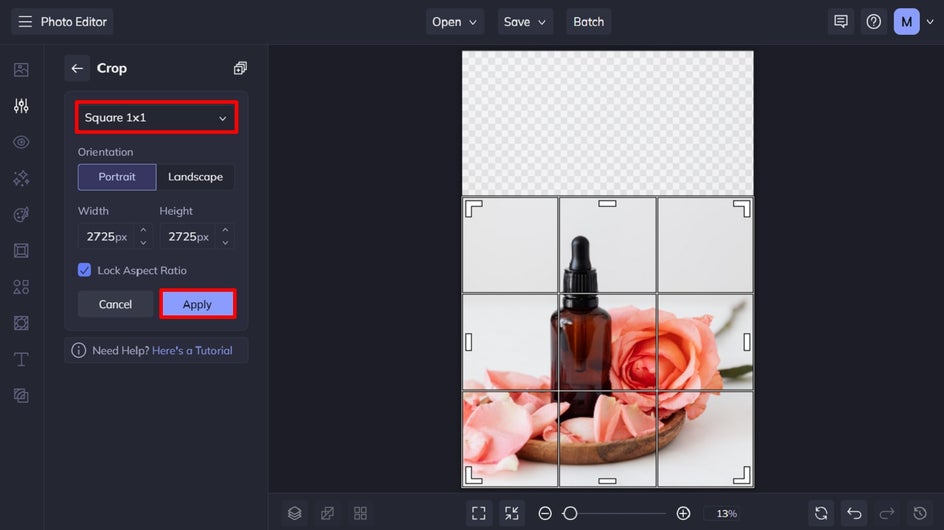Click the zoom out minus icon
Viewport: 944px width, 530px height.
pyautogui.click(x=545, y=513)
